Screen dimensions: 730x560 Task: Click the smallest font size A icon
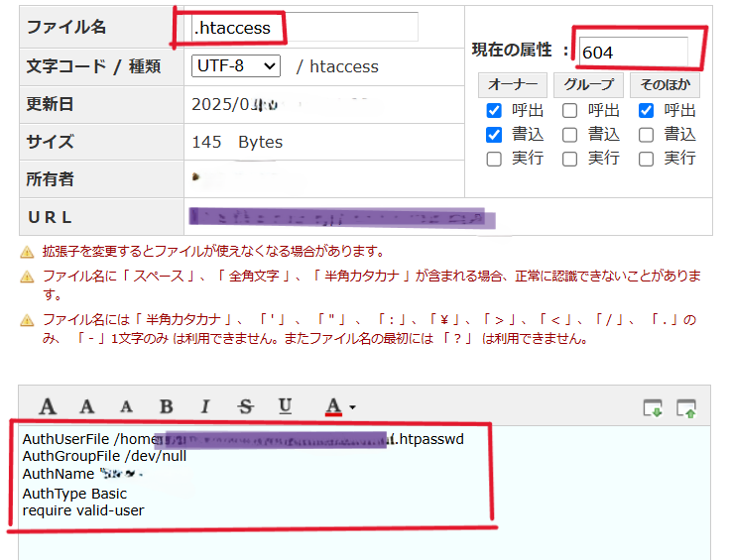pyautogui.click(x=126, y=406)
